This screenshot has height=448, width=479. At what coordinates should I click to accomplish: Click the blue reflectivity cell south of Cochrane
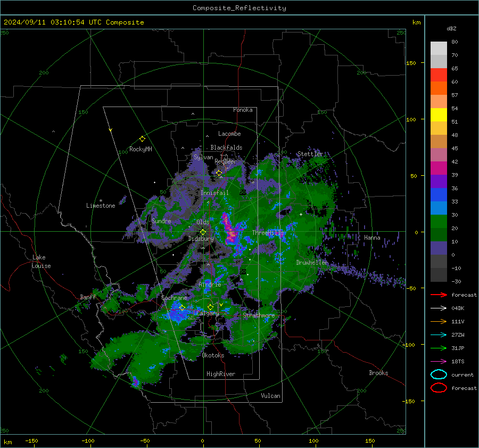coord(177,312)
